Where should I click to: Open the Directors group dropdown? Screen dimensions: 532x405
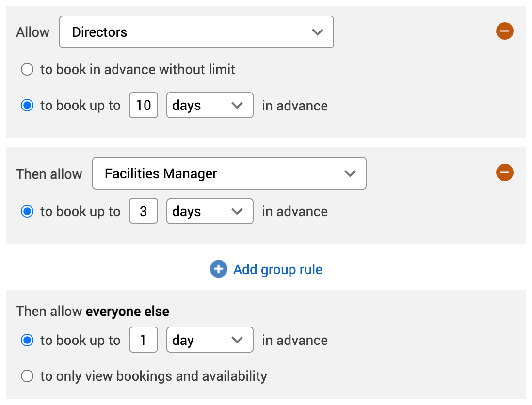[196, 32]
